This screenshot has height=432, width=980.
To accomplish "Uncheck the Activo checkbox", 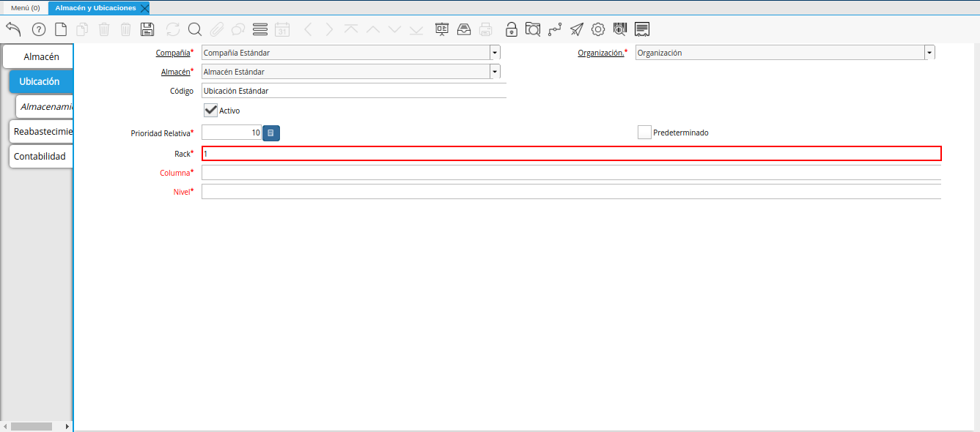I will [211, 110].
